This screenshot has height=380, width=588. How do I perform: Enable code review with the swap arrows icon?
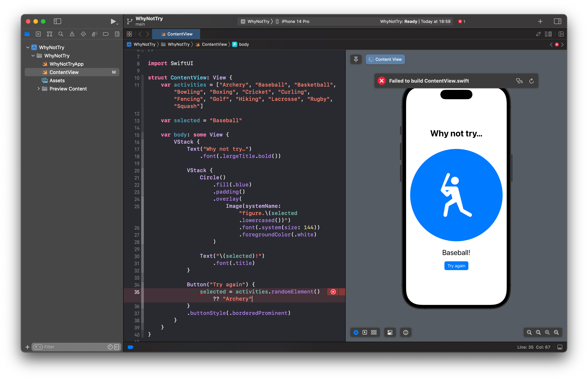coord(538,34)
